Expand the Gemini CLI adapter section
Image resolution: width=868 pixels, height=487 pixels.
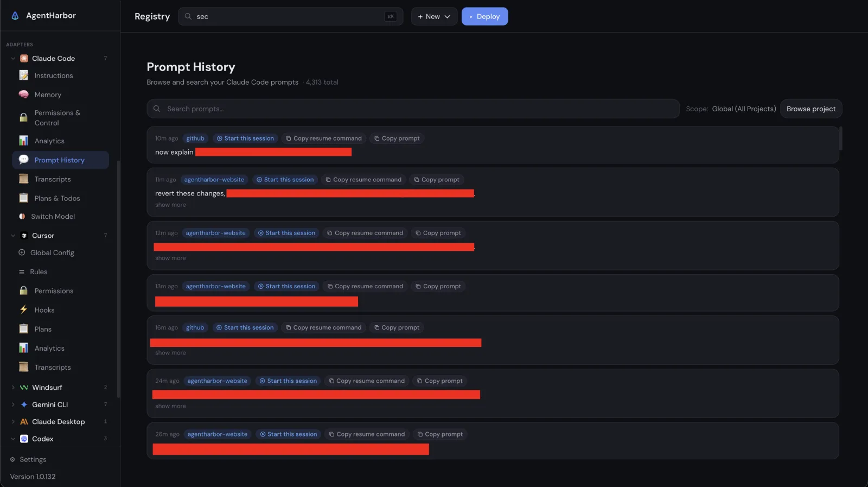13,404
